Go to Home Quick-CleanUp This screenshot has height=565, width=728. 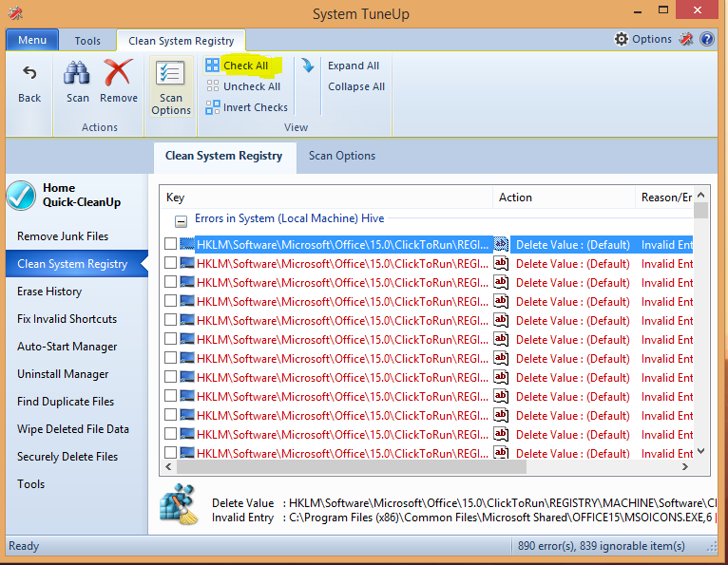pyautogui.click(x=81, y=195)
